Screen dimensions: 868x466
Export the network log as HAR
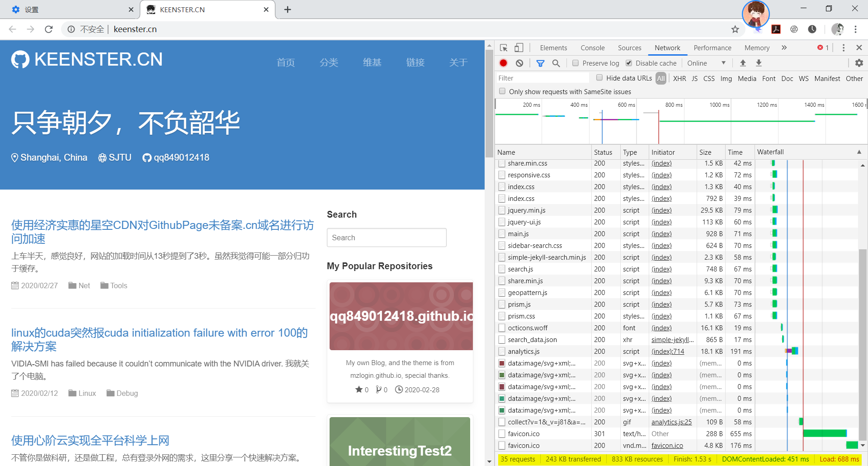pyautogui.click(x=759, y=63)
